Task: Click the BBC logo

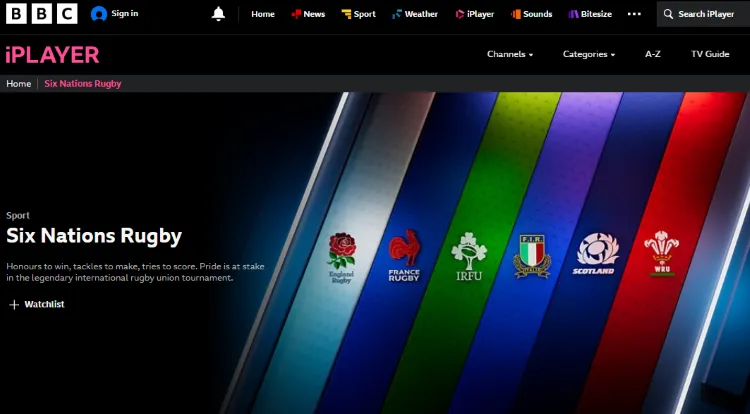Action: click(x=42, y=14)
